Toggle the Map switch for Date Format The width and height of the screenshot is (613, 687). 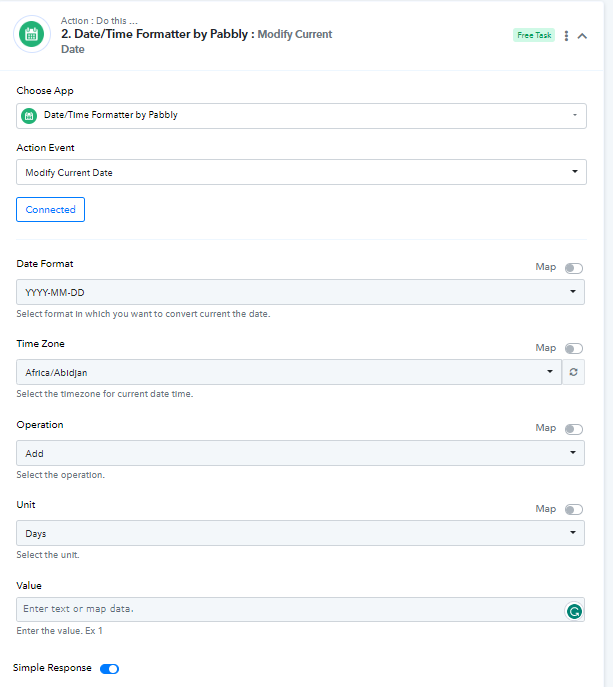pos(574,268)
